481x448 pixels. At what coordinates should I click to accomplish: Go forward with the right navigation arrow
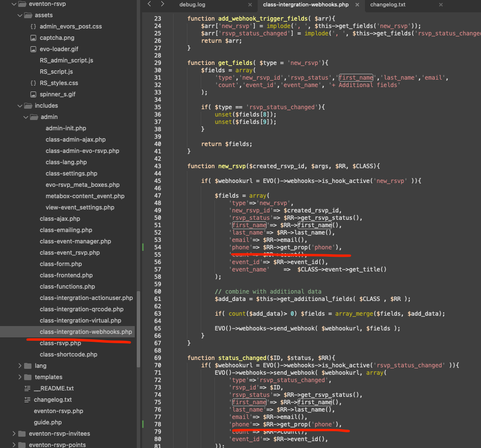tap(163, 4)
